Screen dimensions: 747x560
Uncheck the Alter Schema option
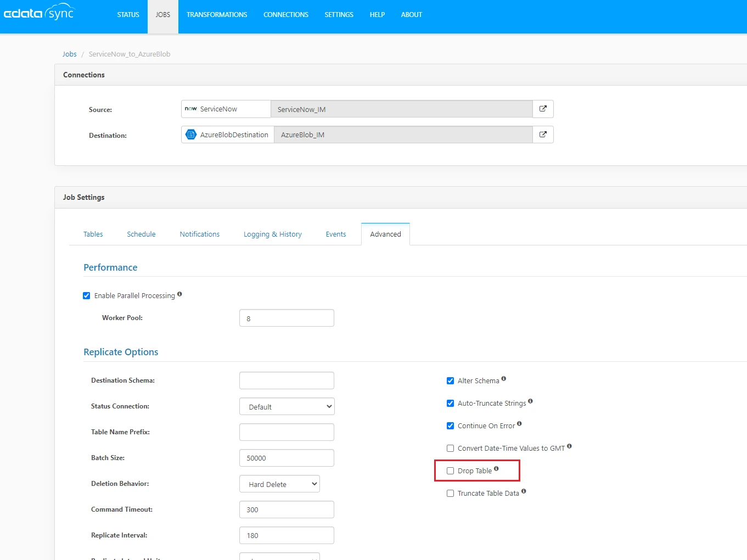tap(451, 381)
